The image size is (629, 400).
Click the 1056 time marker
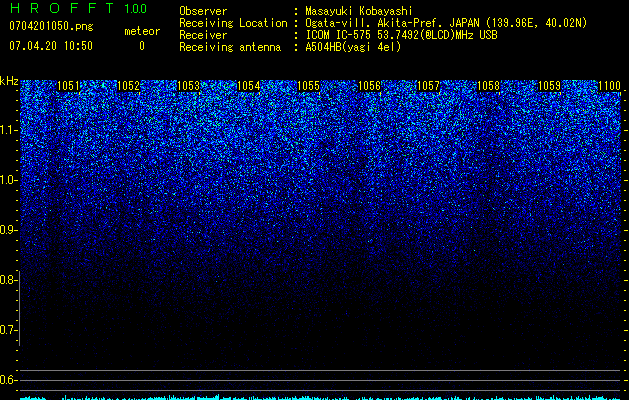click(x=369, y=86)
